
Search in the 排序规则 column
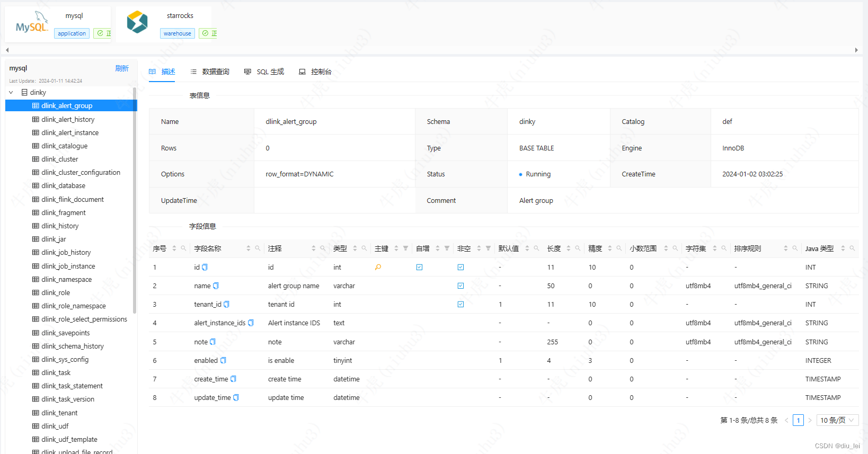tap(795, 248)
